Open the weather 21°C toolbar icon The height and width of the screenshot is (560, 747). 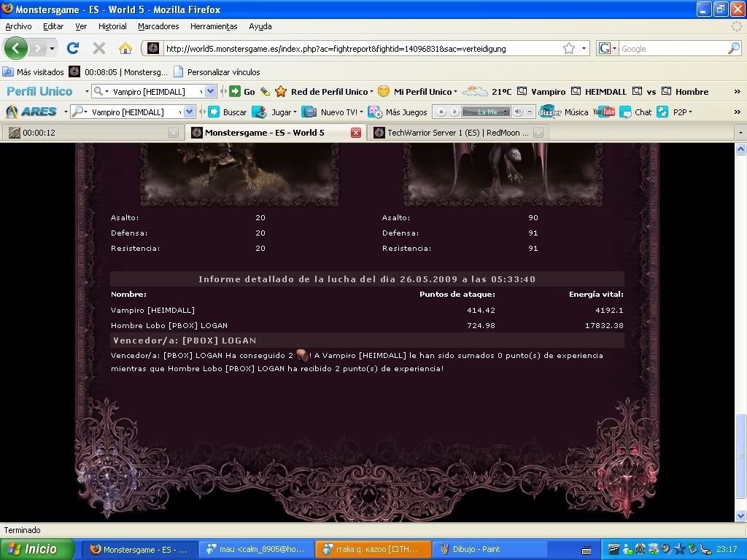(475, 91)
